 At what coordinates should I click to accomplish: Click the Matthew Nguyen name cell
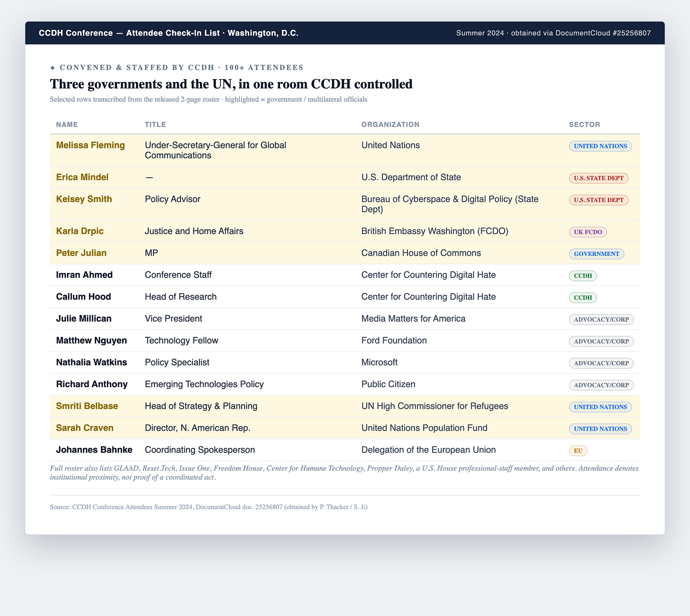91,340
